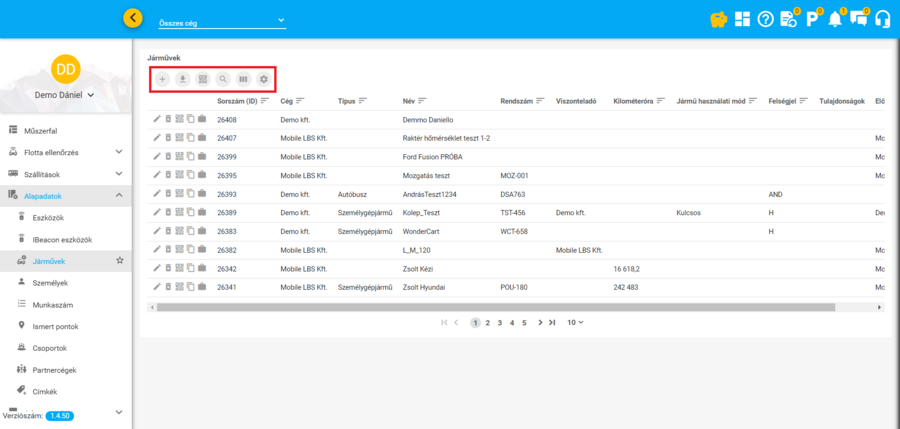Open the help question mark icon
The image size is (900, 429).
(765, 18)
